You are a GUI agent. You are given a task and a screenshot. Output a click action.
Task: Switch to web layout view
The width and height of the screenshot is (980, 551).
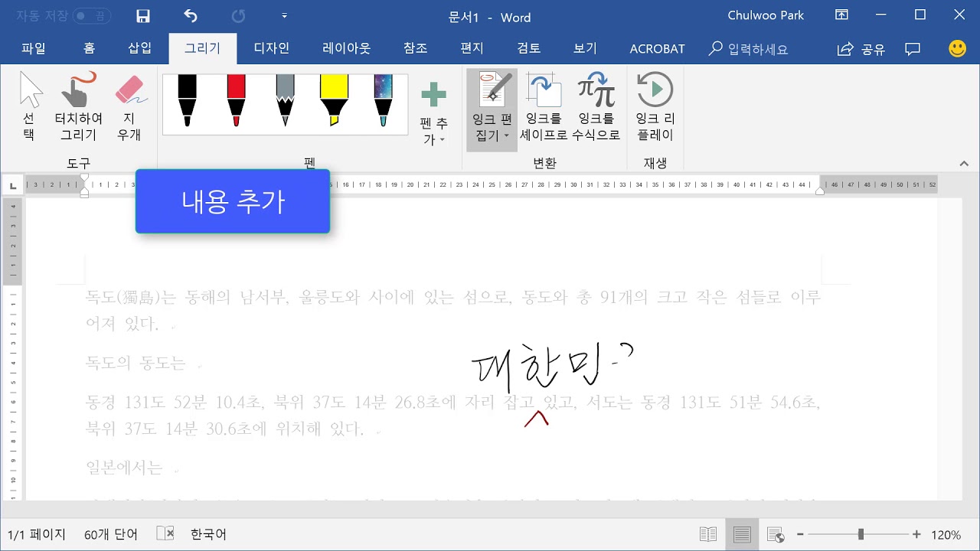[775, 534]
